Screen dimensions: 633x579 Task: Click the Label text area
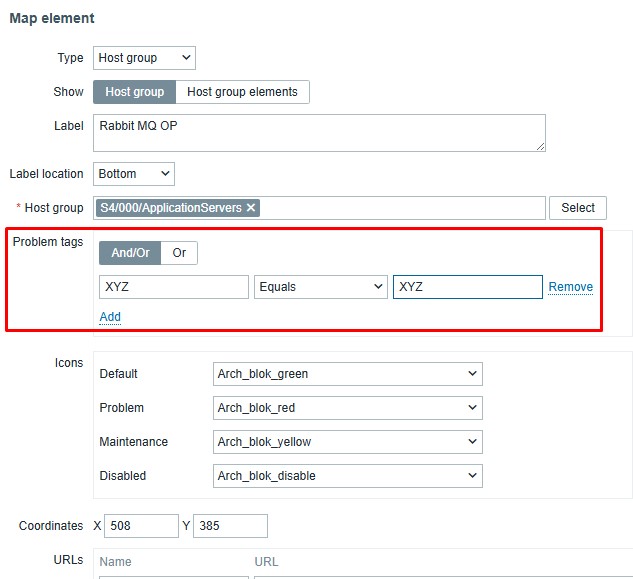[x=319, y=132]
